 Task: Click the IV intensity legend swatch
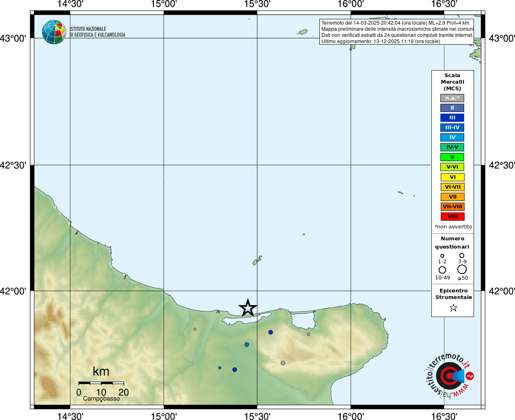452,137
